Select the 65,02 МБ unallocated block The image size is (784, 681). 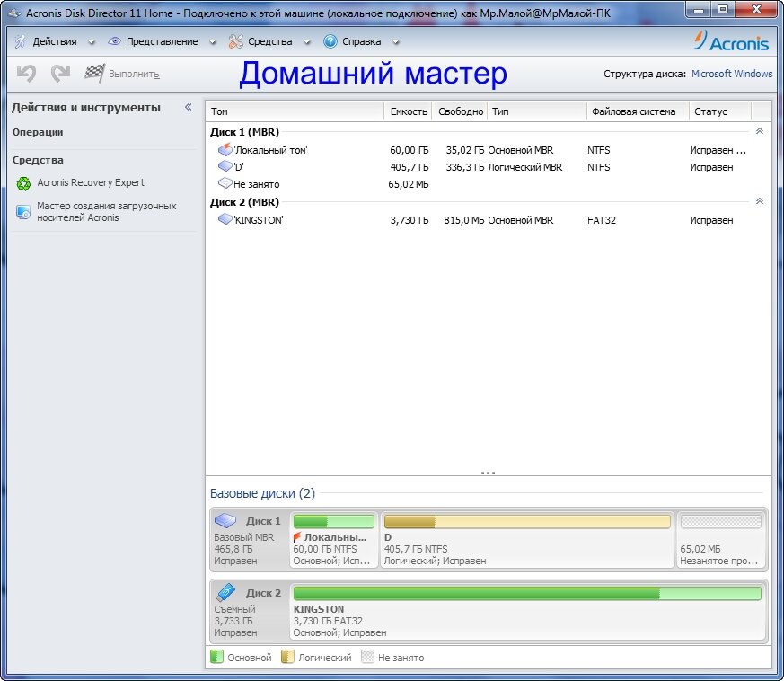(x=720, y=539)
